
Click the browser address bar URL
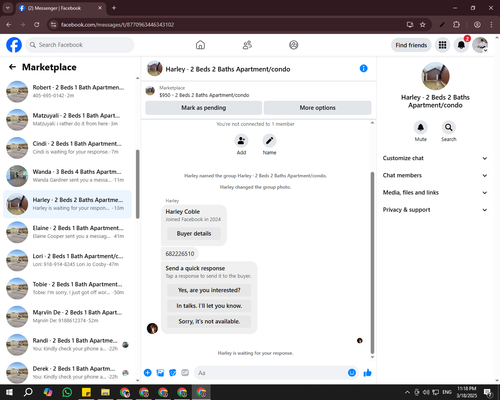click(x=117, y=25)
